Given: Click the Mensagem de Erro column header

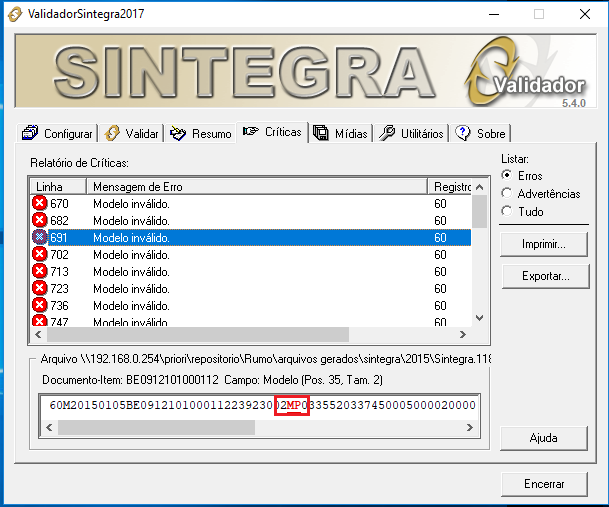Looking at the screenshot, I should click(x=257, y=186).
